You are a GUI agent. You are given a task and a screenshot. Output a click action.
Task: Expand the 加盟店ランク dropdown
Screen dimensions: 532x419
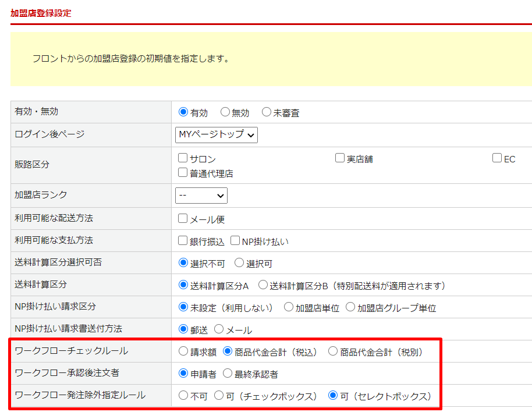pyautogui.click(x=201, y=196)
